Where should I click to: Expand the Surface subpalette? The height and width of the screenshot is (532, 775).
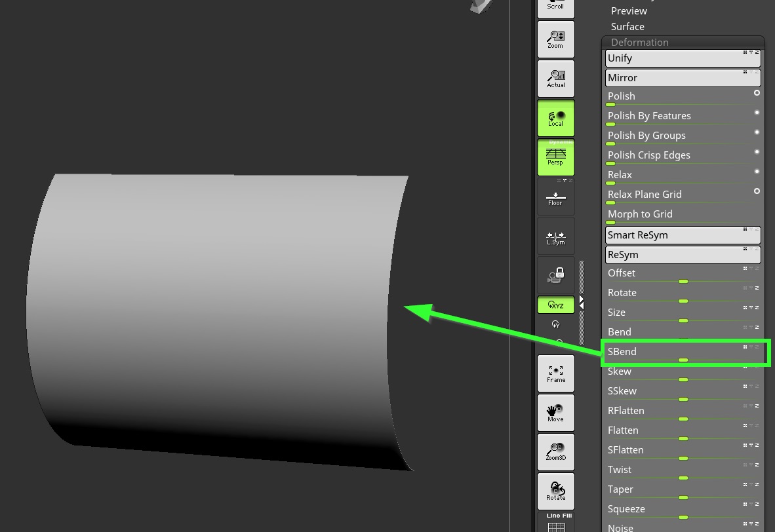pos(627,27)
